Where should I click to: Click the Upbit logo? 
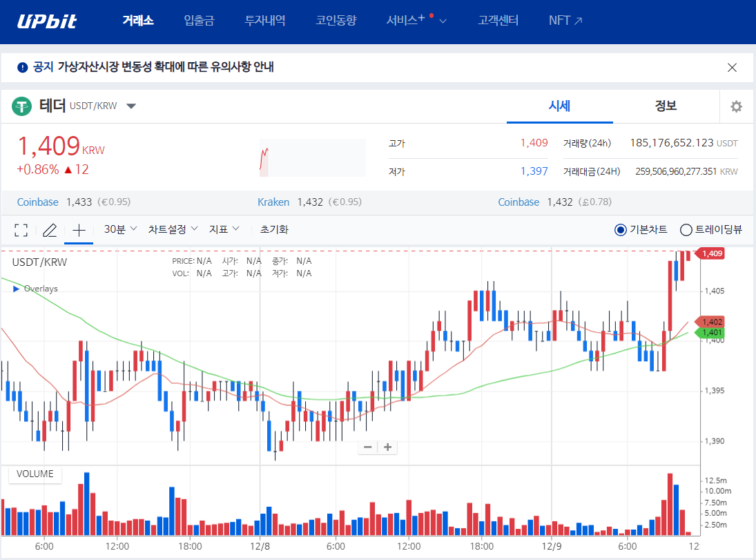pos(47,21)
